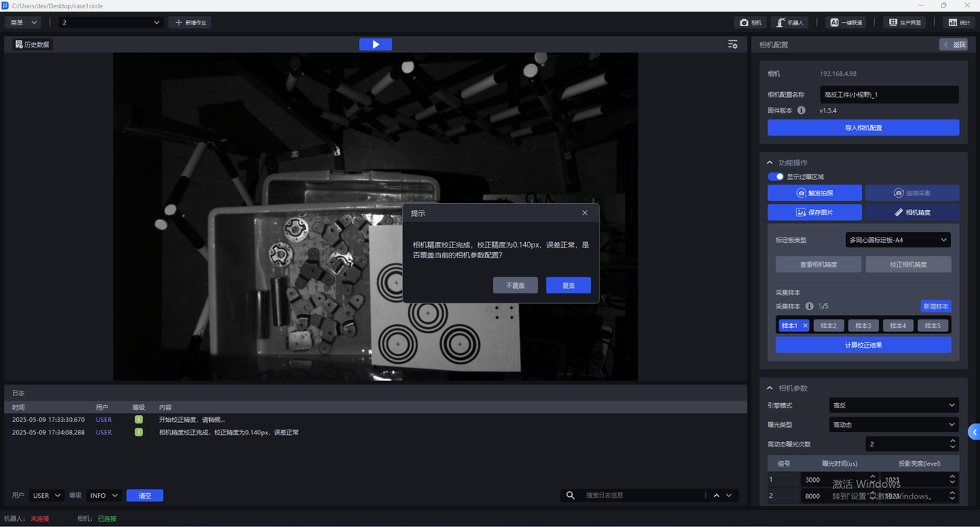Toggle the 显示过曝区域 switch

tap(776, 177)
